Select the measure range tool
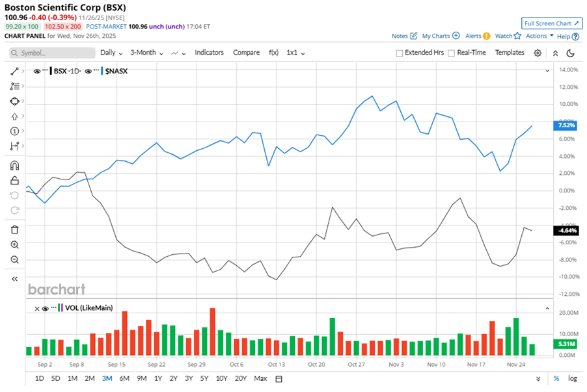This screenshot has height=392, width=587. click(14, 146)
